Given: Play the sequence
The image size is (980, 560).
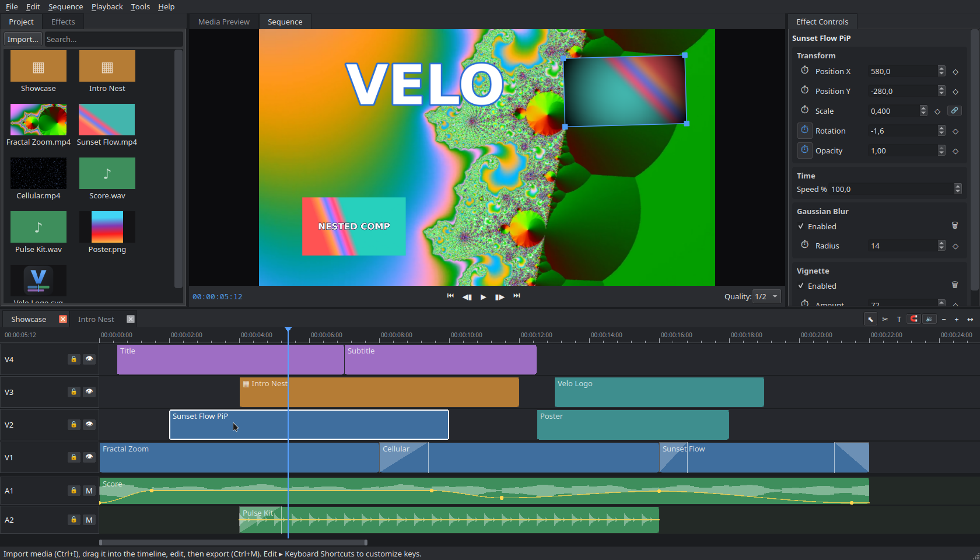Looking at the screenshot, I should [x=484, y=297].
